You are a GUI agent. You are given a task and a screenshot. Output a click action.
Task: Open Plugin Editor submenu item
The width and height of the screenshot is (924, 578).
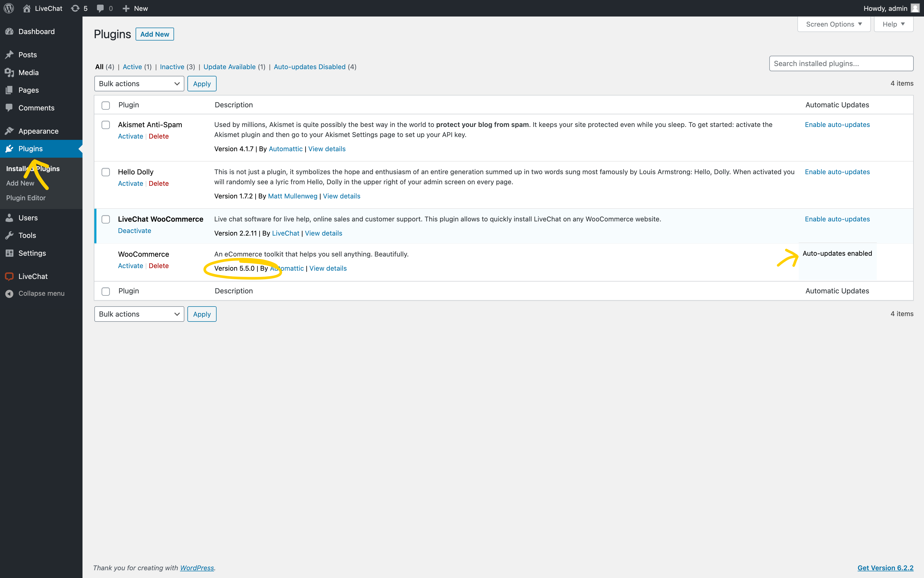point(26,198)
